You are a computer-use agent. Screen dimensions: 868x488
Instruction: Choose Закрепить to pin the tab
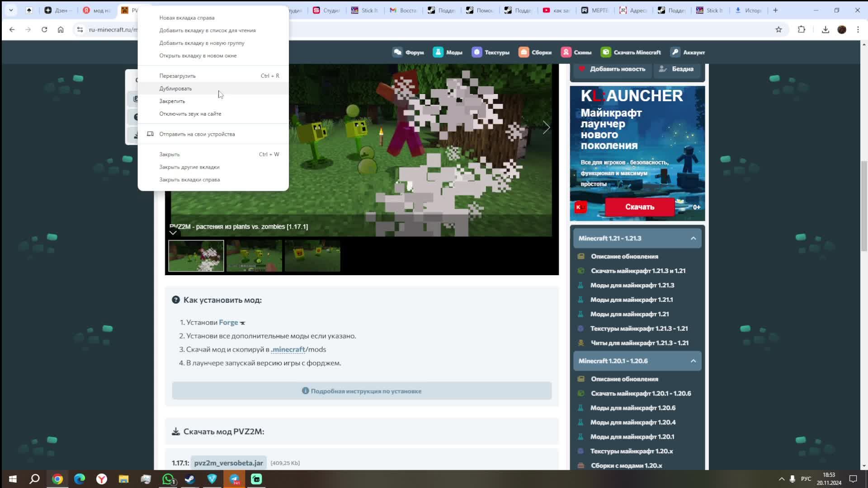click(213, 101)
